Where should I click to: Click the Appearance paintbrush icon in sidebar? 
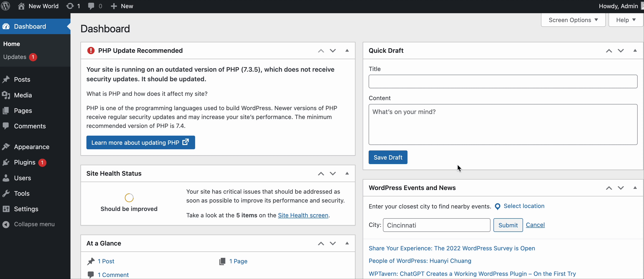click(x=6, y=147)
